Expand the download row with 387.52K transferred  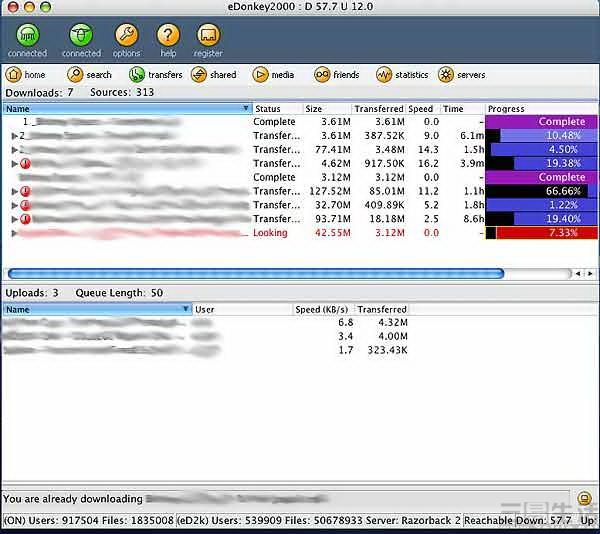click(14, 135)
